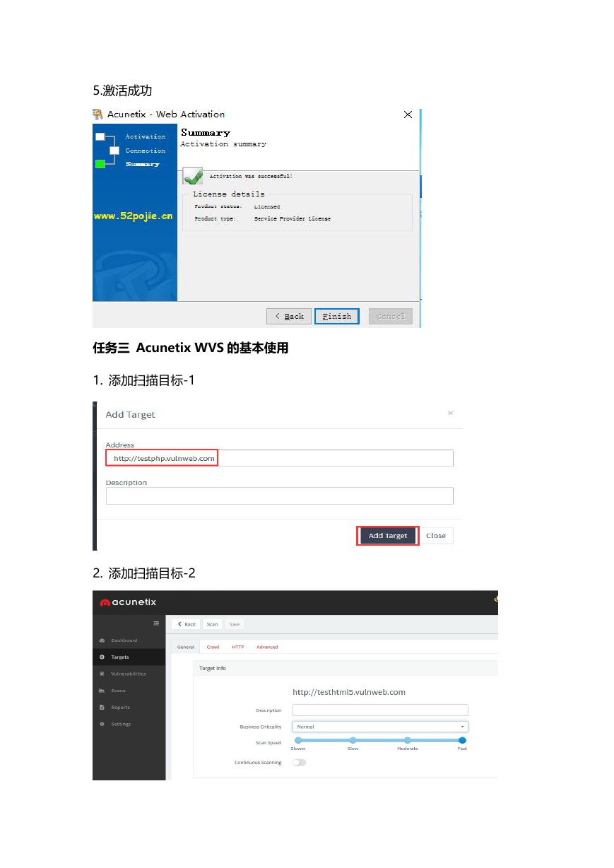Click the Target Info Description field
This screenshot has height=868, width=614.
click(380, 710)
